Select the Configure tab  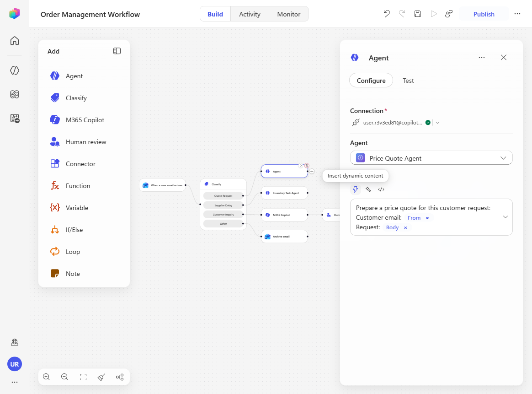tap(371, 81)
